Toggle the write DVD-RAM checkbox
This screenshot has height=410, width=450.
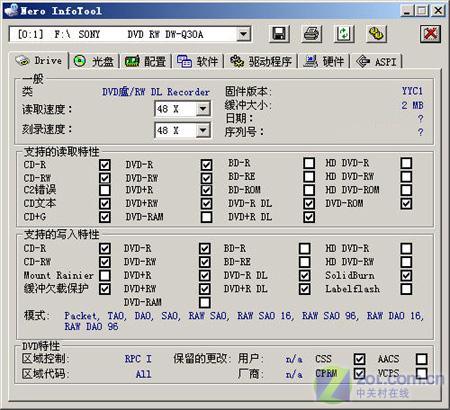pos(204,302)
